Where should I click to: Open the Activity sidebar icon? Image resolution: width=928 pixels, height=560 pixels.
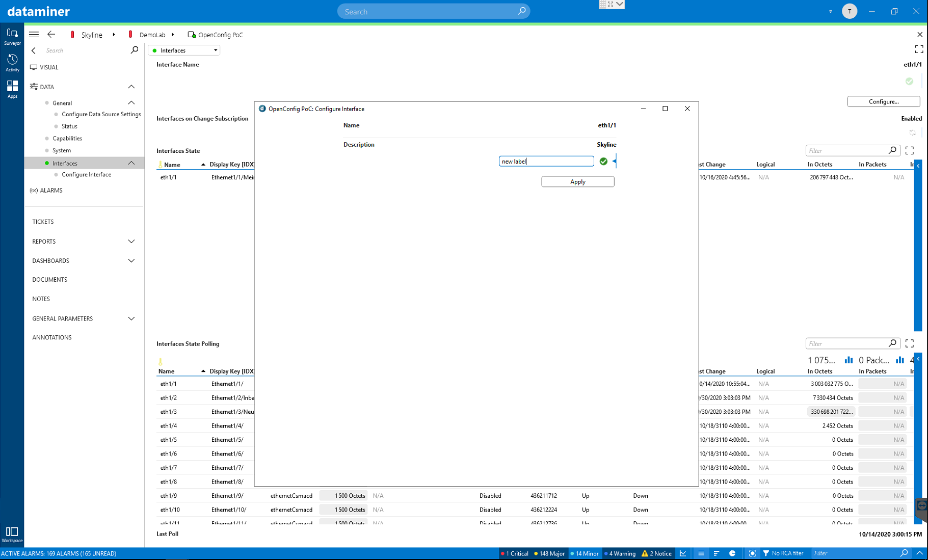point(12,63)
